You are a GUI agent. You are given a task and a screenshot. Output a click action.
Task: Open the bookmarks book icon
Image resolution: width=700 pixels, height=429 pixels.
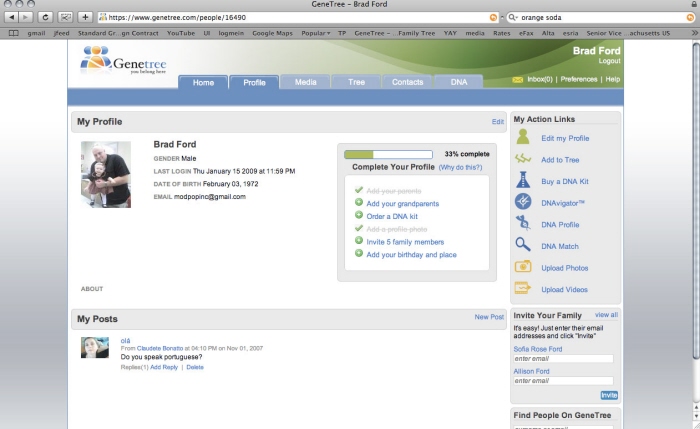[x=14, y=33]
